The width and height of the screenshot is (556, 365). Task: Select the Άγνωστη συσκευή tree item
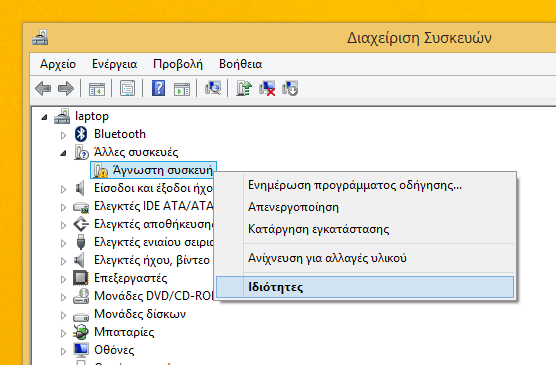(153, 170)
